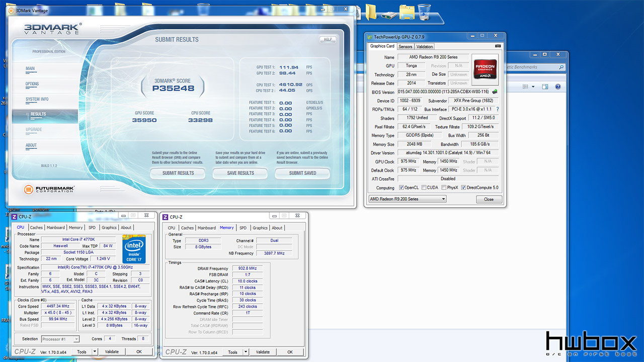Toggle the OpenCL checkbox in GPU-Z
This screenshot has width=644, height=362.
coord(401,188)
